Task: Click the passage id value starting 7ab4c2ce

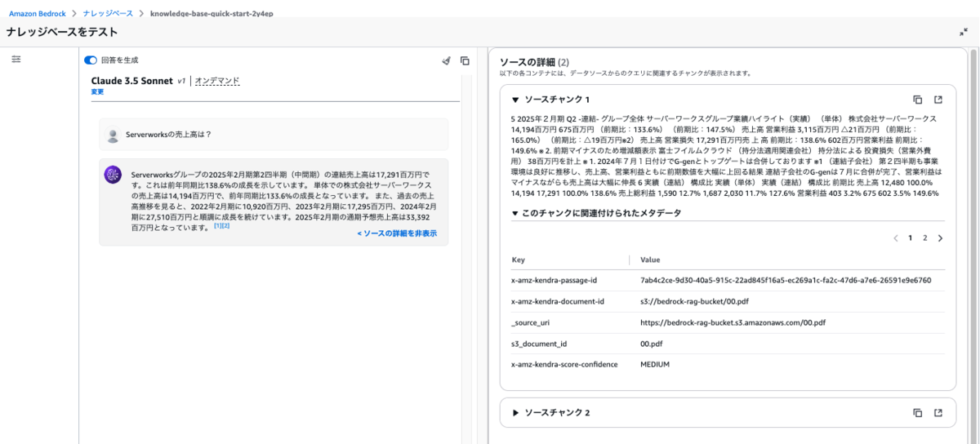Action: (x=786, y=280)
